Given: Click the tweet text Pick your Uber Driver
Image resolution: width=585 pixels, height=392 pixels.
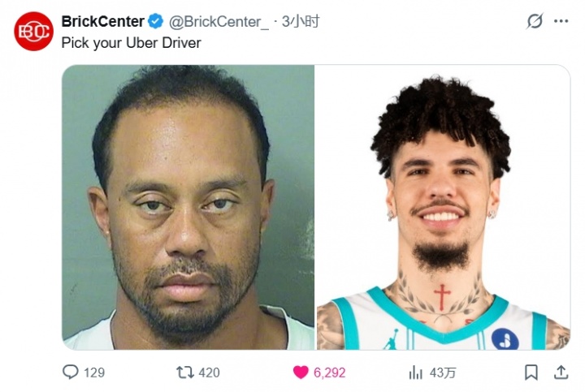Looking at the screenshot, I should 132,43.
